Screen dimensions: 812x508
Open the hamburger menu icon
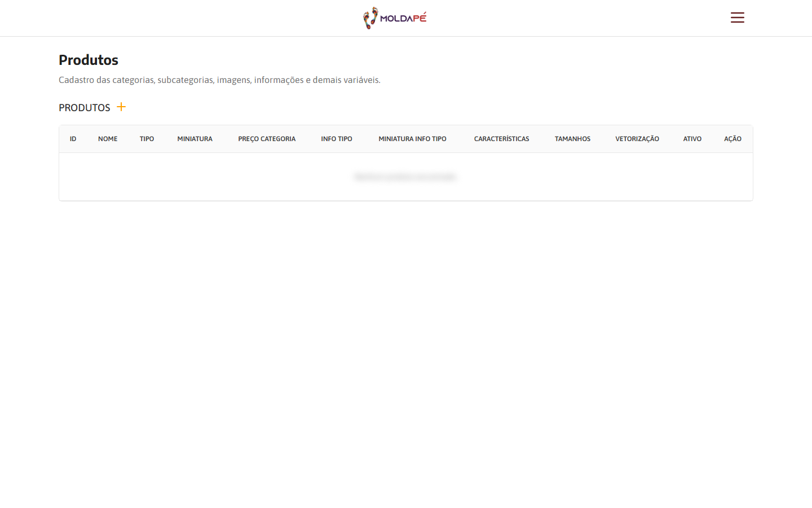(737, 17)
